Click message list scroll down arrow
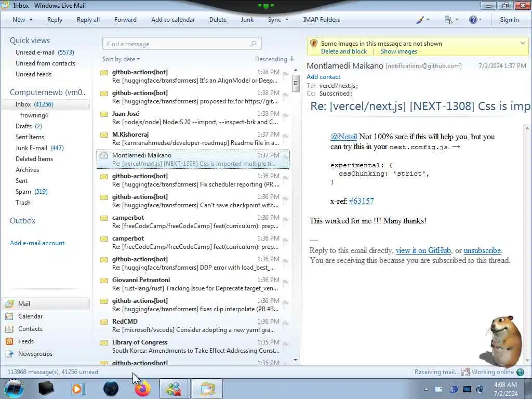This screenshot has width=532, height=399. click(x=296, y=360)
